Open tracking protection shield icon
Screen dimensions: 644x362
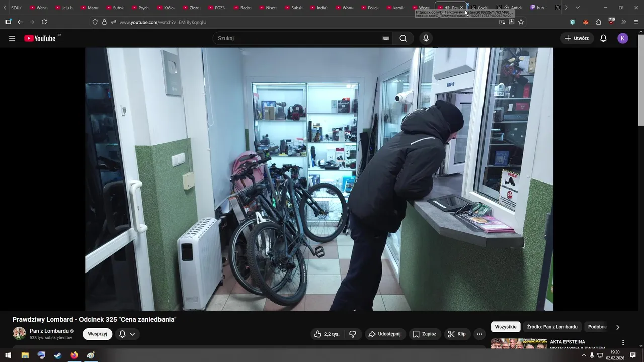click(95, 22)
